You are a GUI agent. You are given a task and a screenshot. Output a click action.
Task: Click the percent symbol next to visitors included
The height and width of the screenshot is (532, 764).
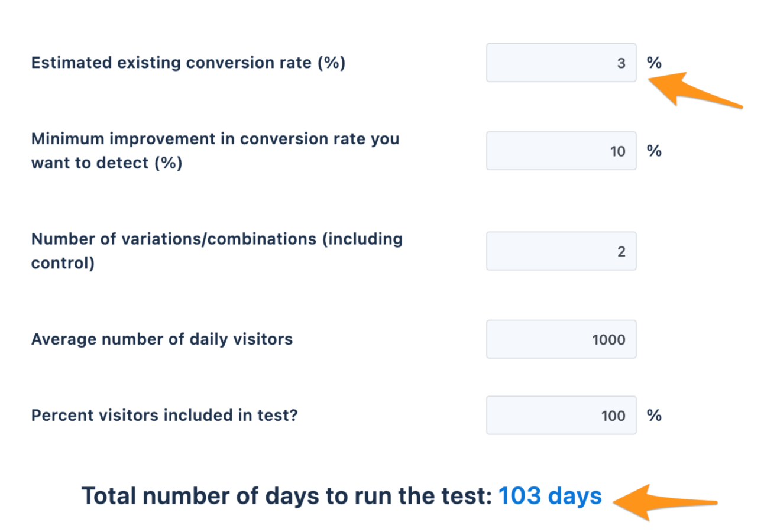(654, 416)
